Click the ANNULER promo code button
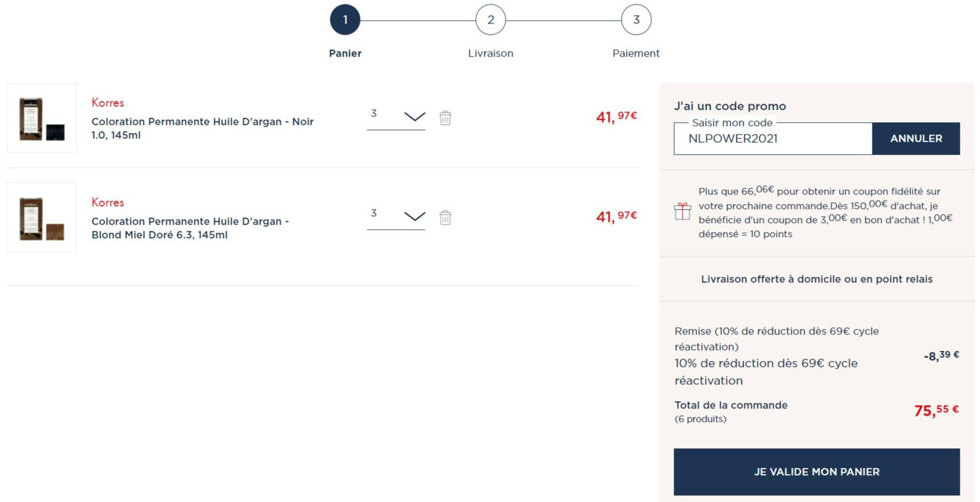This screenshot has height=502, width=980. pos(916,138)
